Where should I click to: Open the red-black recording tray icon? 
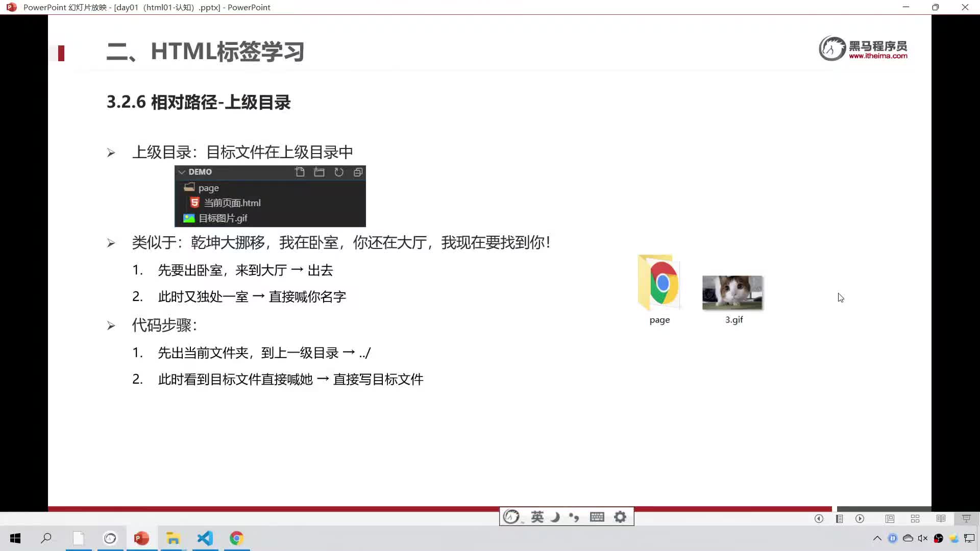pyautogui.click(x=938, y=538)
